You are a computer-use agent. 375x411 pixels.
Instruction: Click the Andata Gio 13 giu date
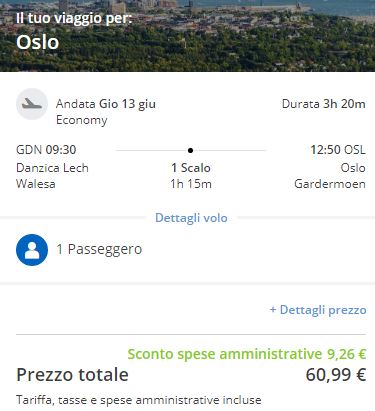pyautogui.click(x=106, y=104)
